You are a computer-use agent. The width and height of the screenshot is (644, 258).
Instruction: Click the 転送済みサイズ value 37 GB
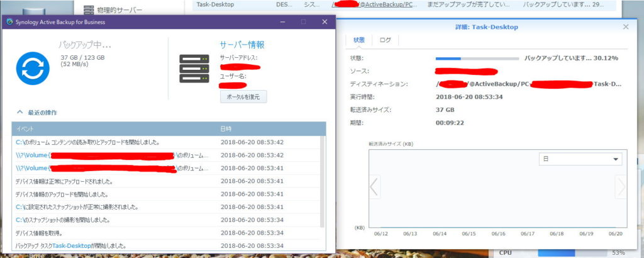pos(445,109)
